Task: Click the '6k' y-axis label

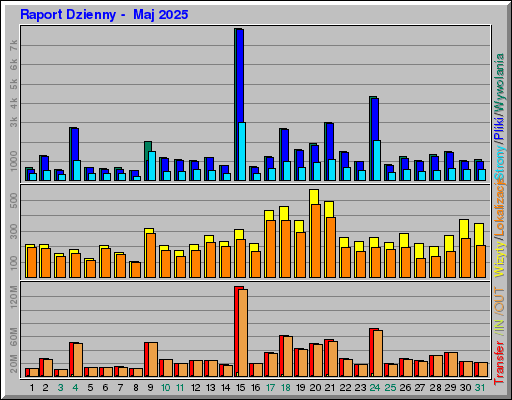Action: (x=14, y=65)
